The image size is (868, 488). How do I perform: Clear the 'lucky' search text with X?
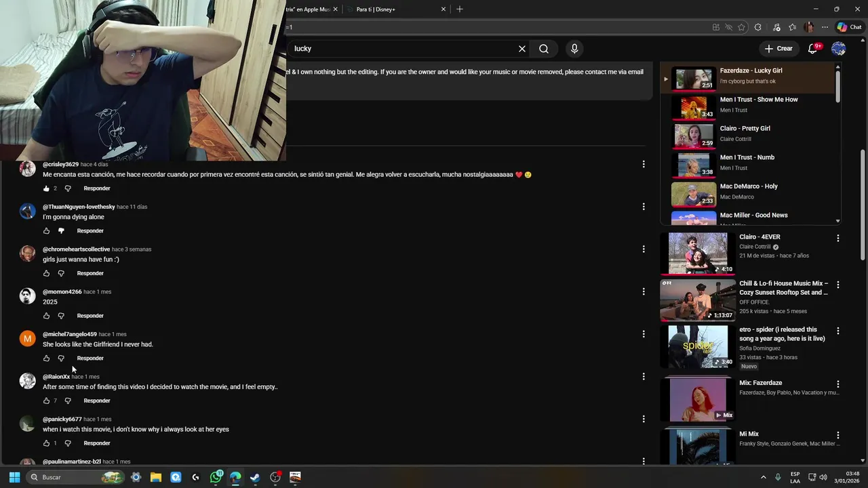[522, 49]
